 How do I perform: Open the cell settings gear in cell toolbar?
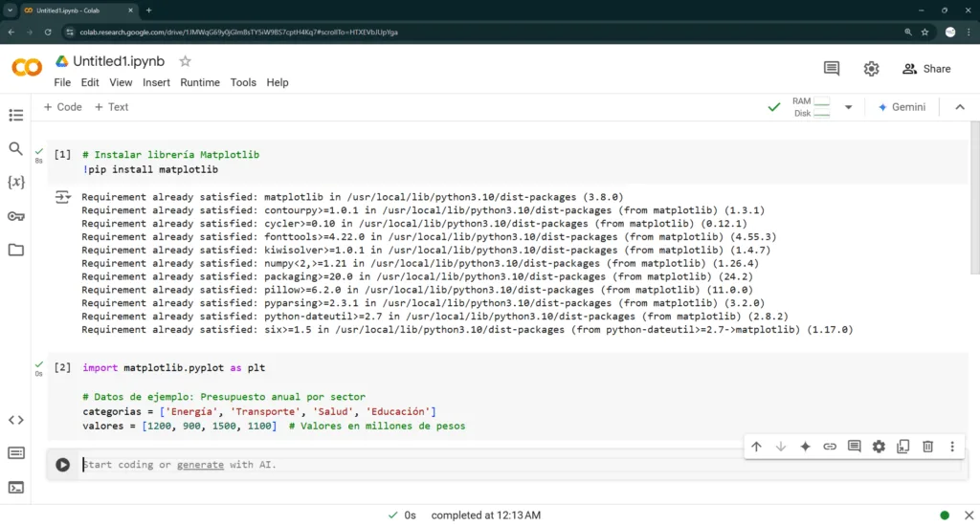click(879, 447)
